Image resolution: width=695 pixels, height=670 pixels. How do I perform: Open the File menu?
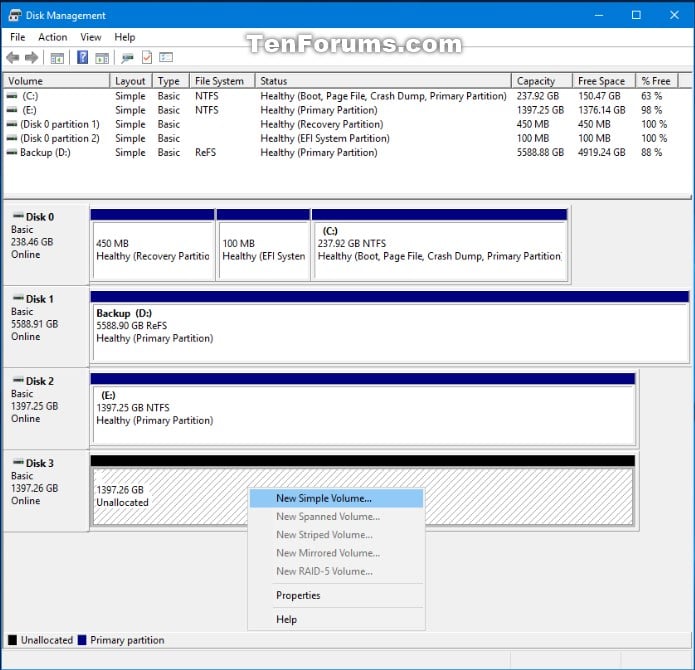click(x=18, y=37)
